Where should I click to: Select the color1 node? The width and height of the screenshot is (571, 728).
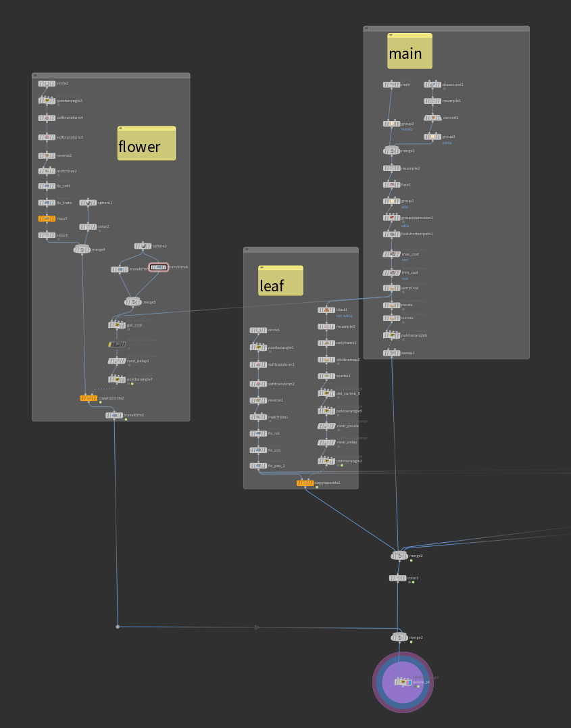(x=47, y=235)
